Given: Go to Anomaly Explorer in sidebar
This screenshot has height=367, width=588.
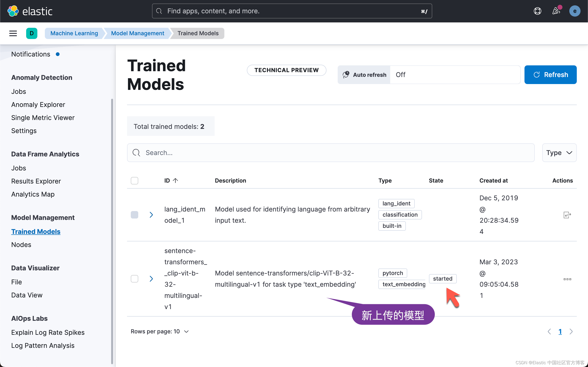Looking at the screenshot, I should pyautogui.click(x=38, y=105).
